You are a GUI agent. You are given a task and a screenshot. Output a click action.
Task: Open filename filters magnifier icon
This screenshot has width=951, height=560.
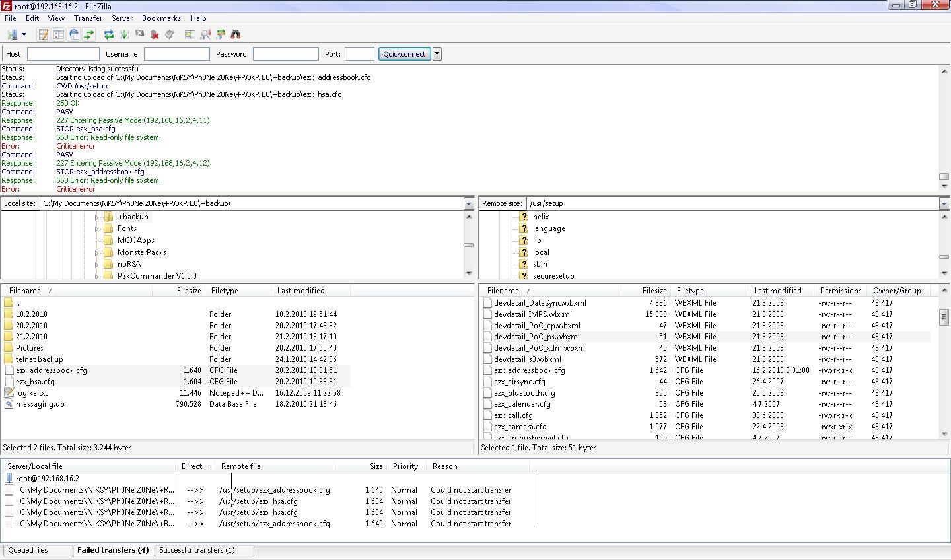point(205,34)
